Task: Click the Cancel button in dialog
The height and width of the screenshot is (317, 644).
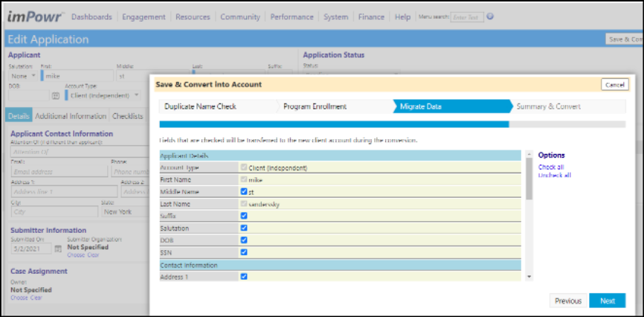Action: click(x=614, y=85)
